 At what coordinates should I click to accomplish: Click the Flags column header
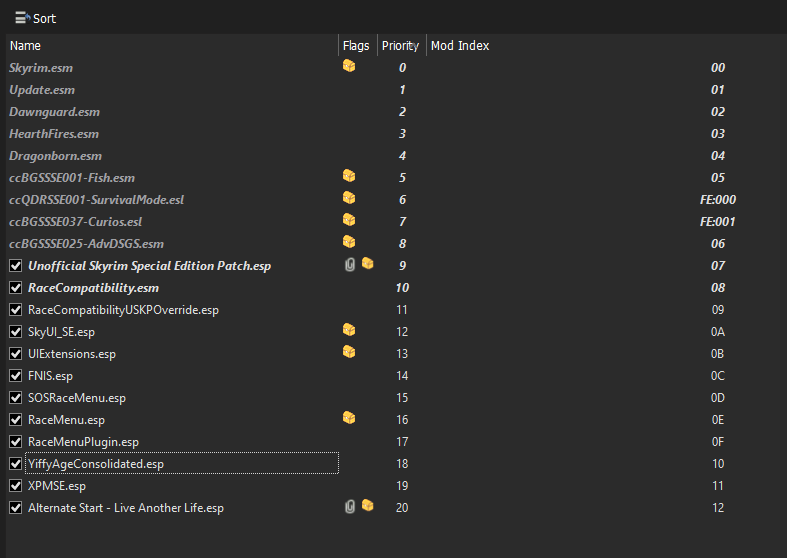pos(358,46)
